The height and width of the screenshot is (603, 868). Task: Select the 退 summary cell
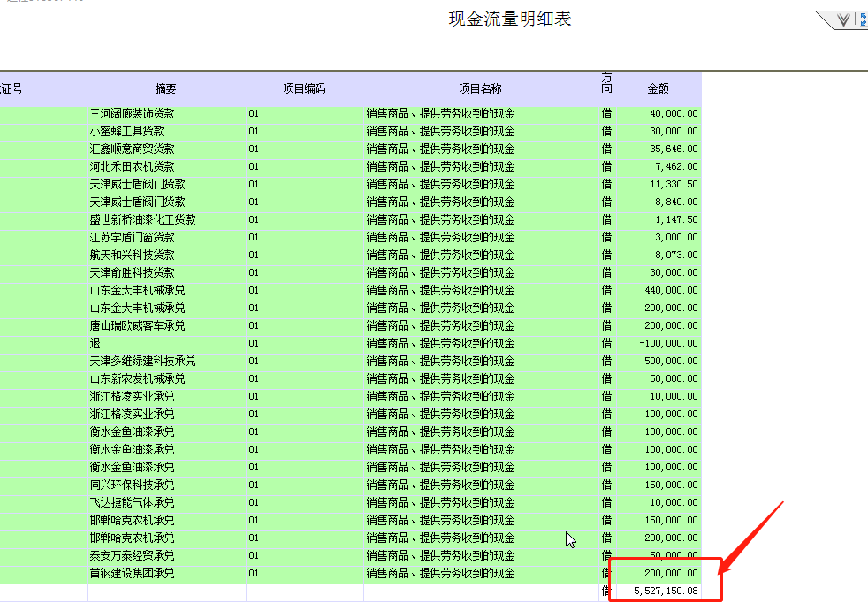[x=166, y=343]
